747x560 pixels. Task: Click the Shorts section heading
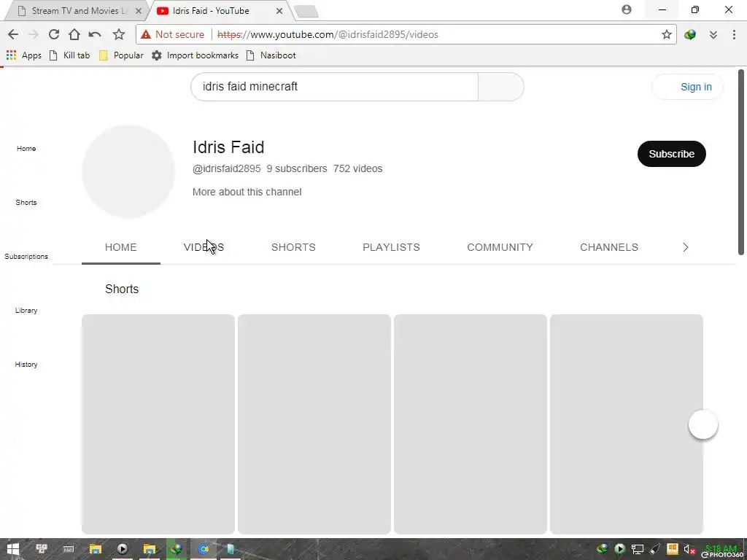122,289
